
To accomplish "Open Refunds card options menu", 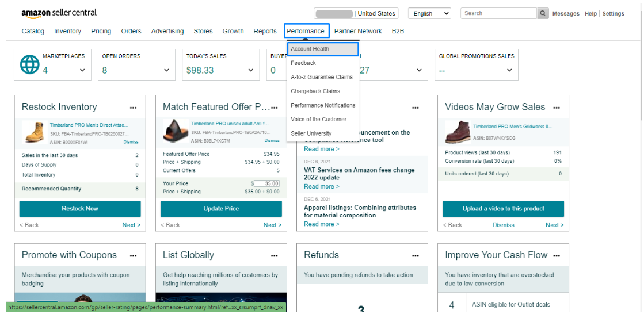I will (x=416, y=256).
